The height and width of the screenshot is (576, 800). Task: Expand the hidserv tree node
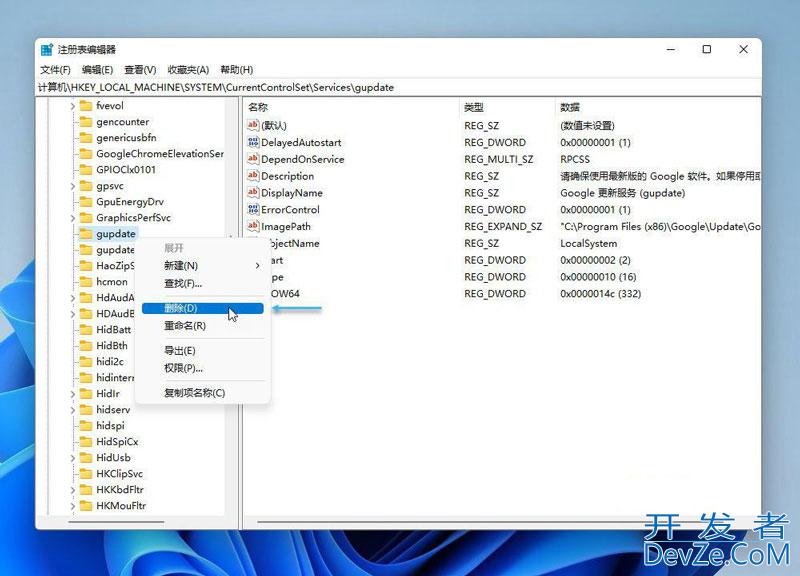coord(72,410)
